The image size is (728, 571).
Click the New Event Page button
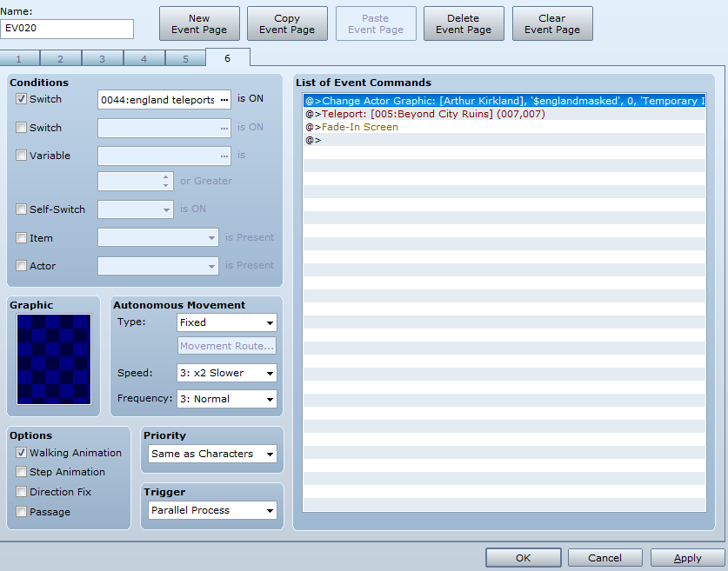click(199, 23)
